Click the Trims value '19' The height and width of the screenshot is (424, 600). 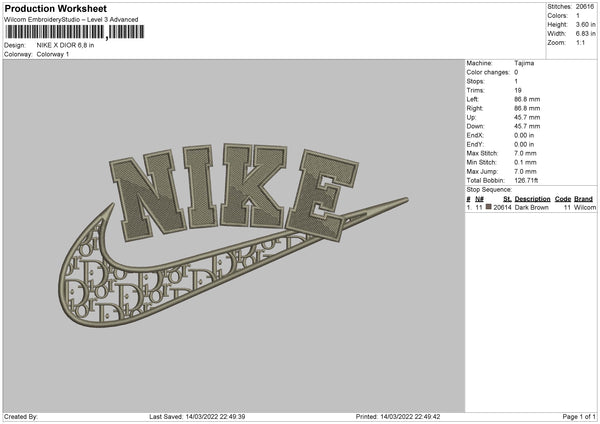[518, 91]
